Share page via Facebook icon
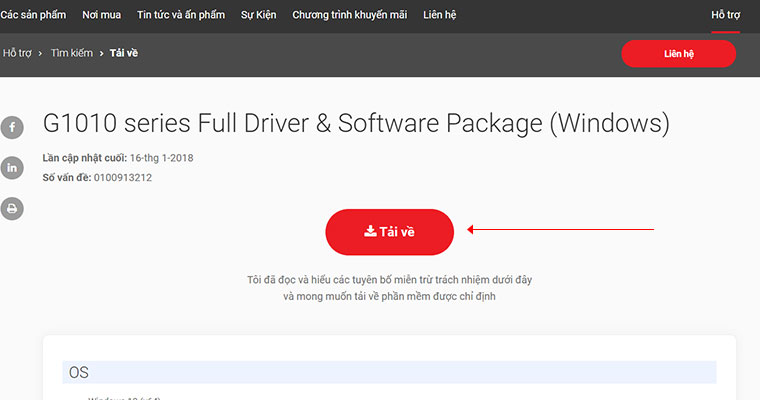 12,128
